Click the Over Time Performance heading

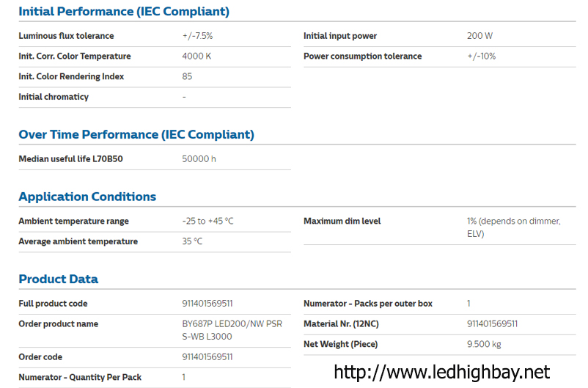136,135
